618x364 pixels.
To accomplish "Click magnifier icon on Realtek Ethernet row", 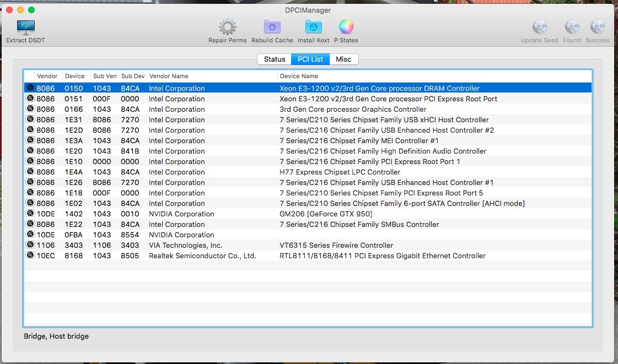I will (x=30, y=255).
